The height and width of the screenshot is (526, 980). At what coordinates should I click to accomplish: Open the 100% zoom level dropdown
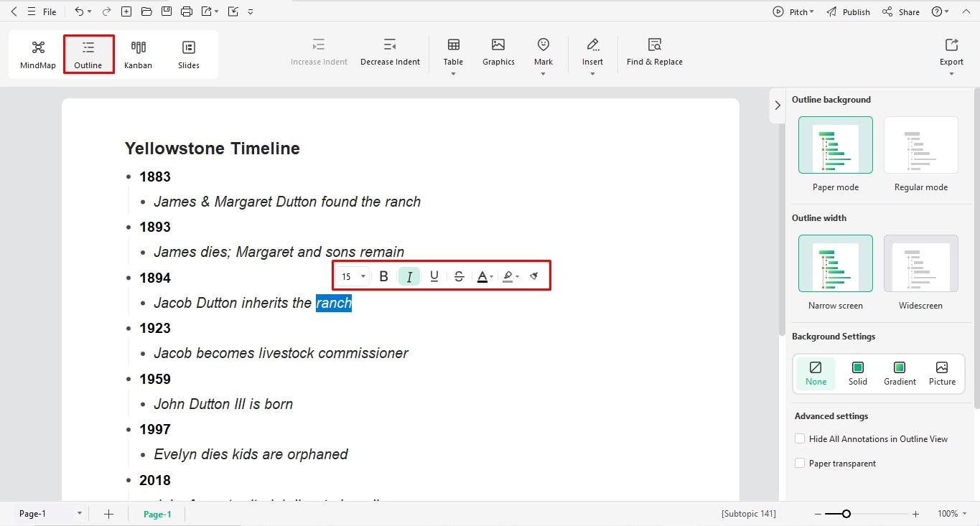point(952,514)
